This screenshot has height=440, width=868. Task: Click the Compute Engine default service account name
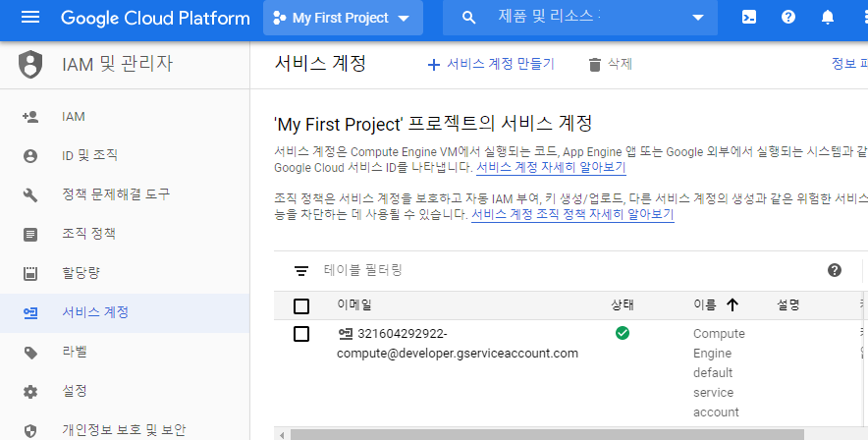(x=719, y=372)
